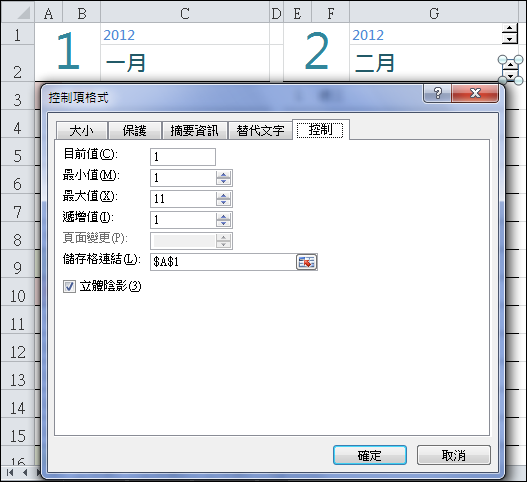The image size is (527, 482).
Task: Click the large number 1 cell
Action: 68,52
